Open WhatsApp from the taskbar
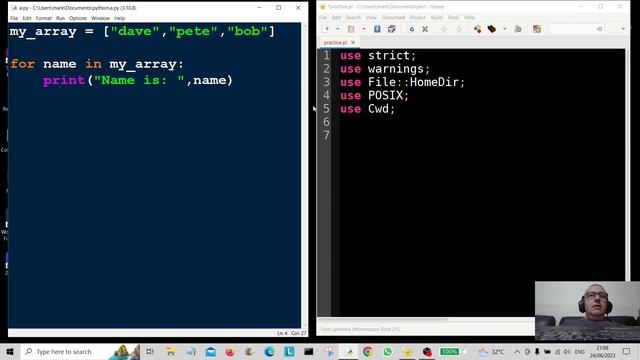The image size is (640, 360). (x=387, y=351)
